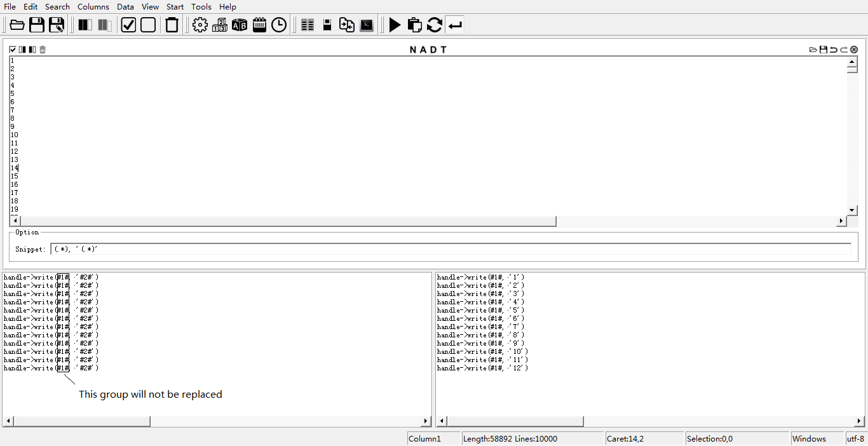
Task: Open the View menu
Action: pyautogui.click(x=151, y=6)
